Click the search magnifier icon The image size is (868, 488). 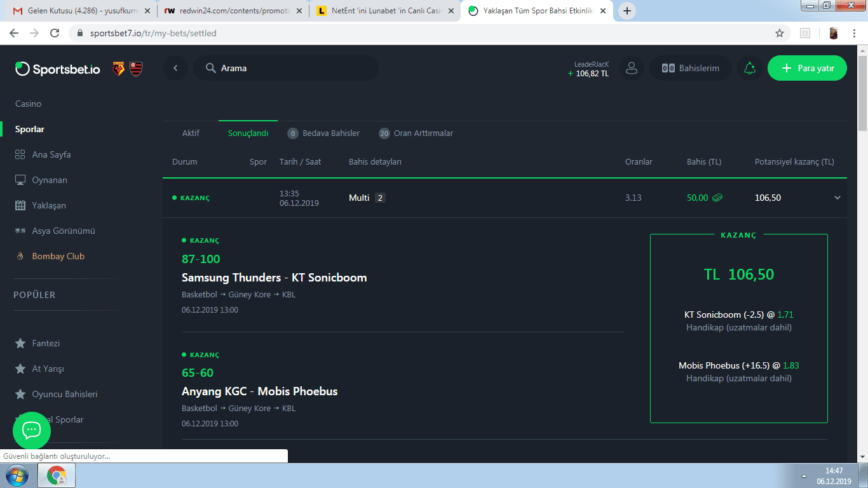[210, 68]
